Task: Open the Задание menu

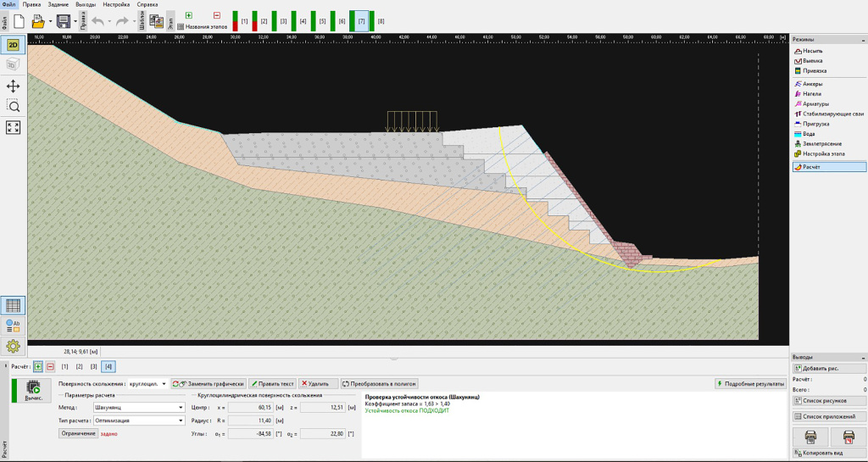Action: [58, 4]
